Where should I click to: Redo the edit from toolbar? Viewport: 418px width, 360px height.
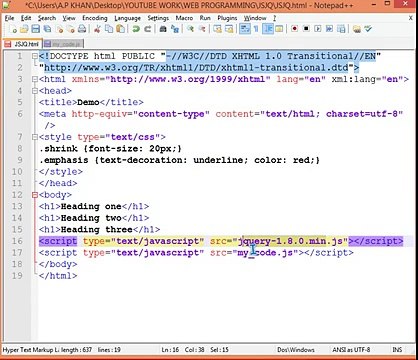(x=148, y=29)
